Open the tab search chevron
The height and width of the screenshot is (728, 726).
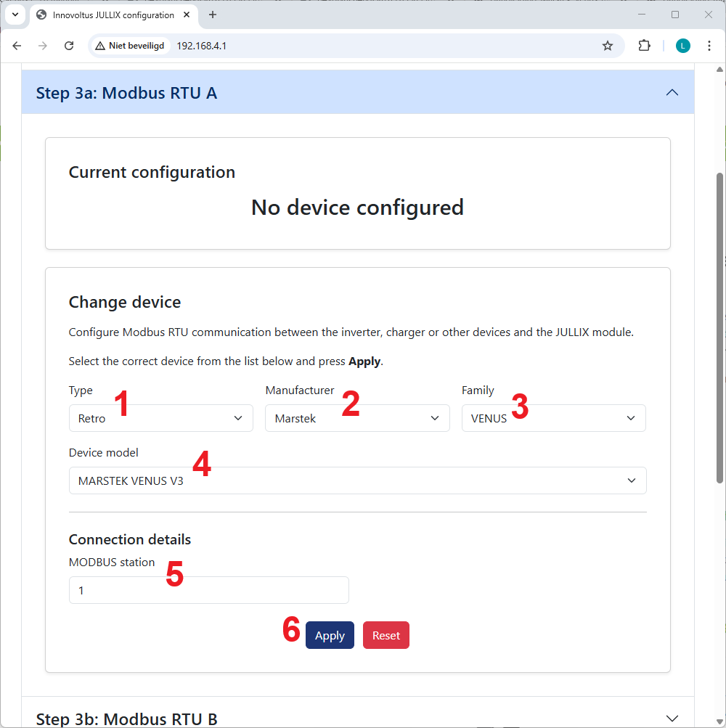[x=15, y=15]
